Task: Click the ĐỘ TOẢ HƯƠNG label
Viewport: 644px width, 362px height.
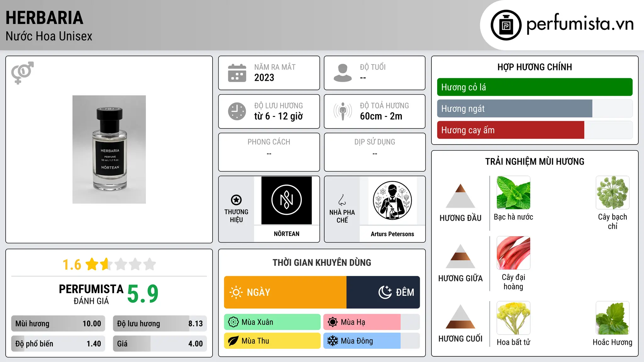Action: tap(384, 106)
